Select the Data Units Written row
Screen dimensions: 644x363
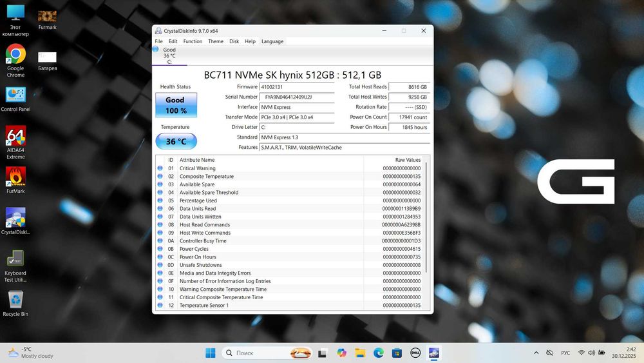[x=290, y=217]
